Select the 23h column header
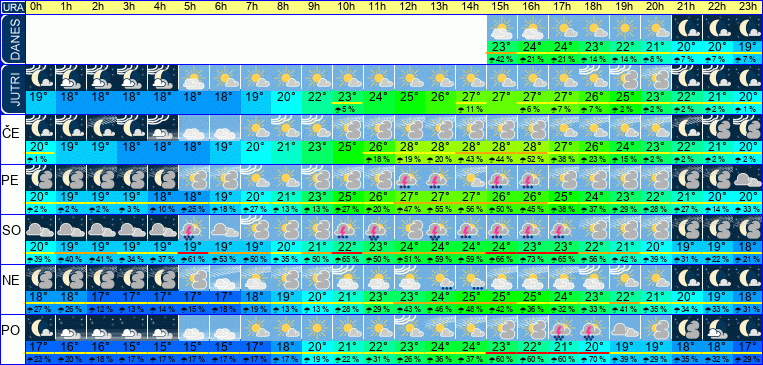The width and height of the screenshot is (763, 365). tap(748, 7)
